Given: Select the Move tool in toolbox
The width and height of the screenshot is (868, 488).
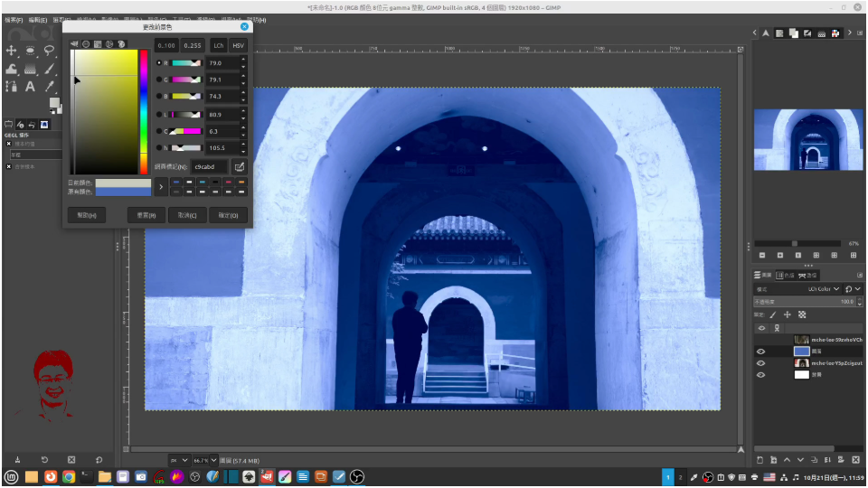Looking at the screenshot, I should pos(11,51).
